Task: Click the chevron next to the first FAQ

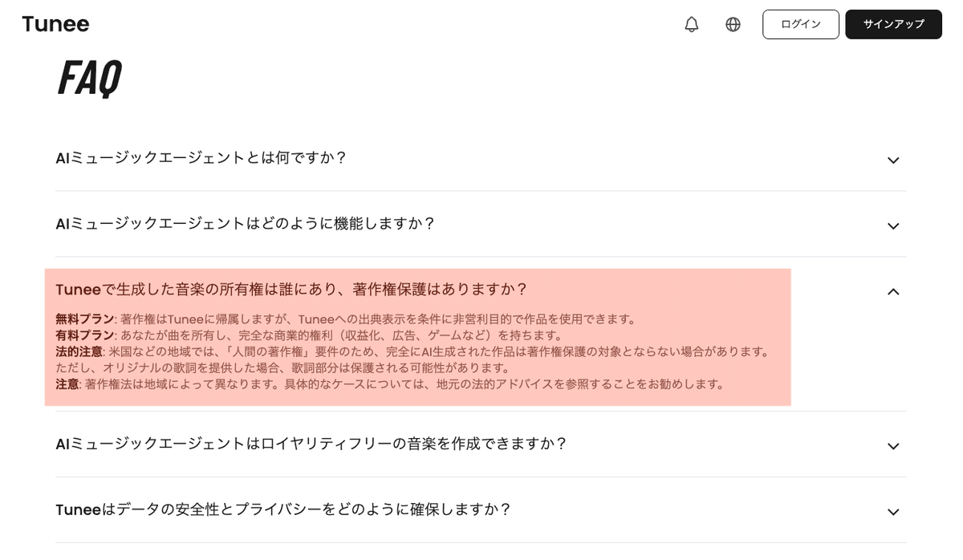Action: pyautogui.click(x=893, y=160)
